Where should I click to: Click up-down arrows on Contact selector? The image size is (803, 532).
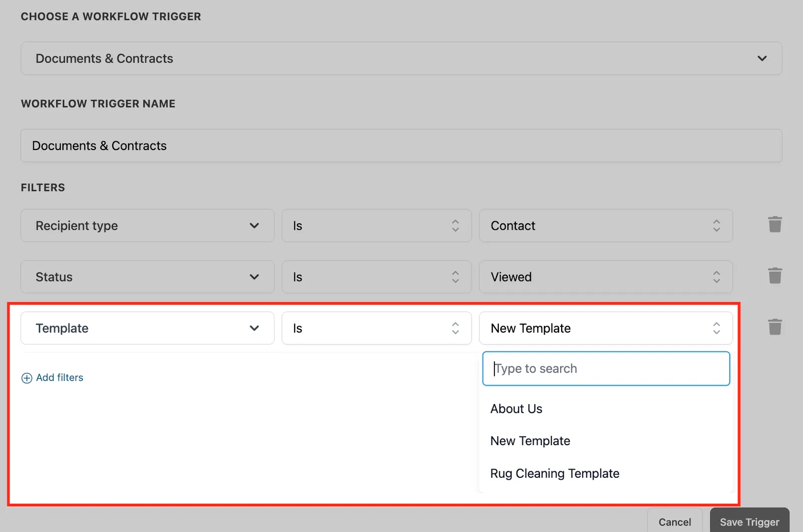[716, 226]
